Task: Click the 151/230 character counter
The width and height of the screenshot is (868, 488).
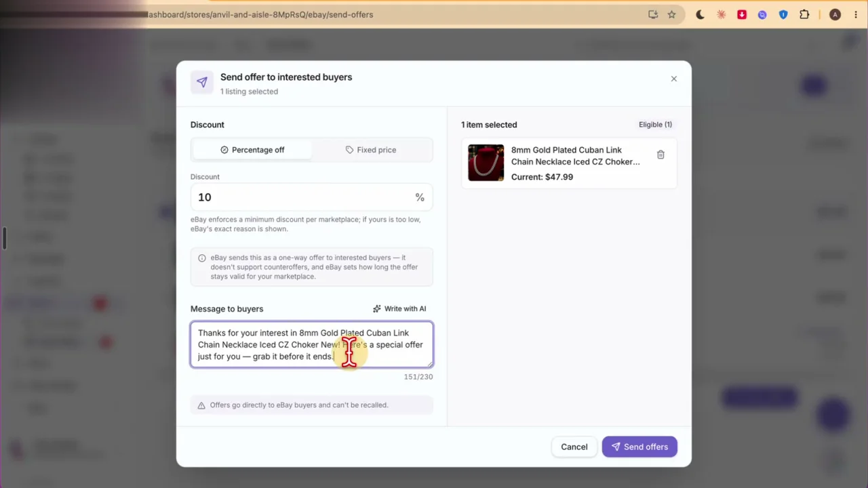Action: tap(418, 377)
